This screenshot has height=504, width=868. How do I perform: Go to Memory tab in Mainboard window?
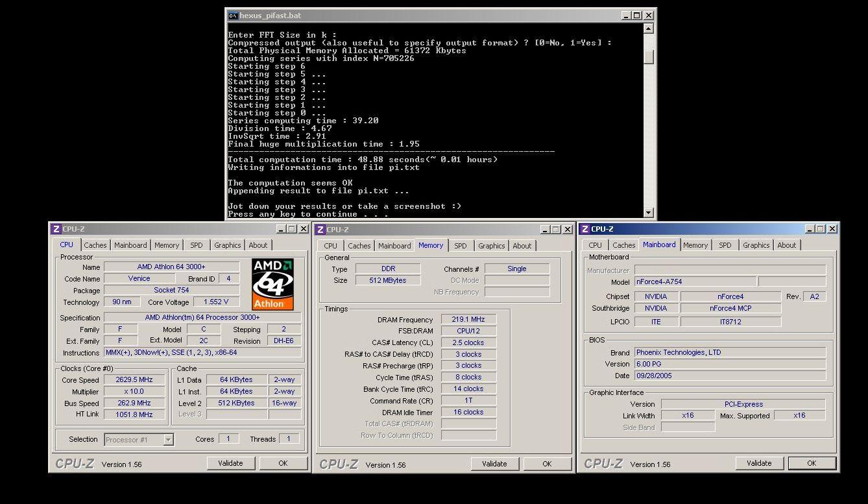tap(695, 245)
